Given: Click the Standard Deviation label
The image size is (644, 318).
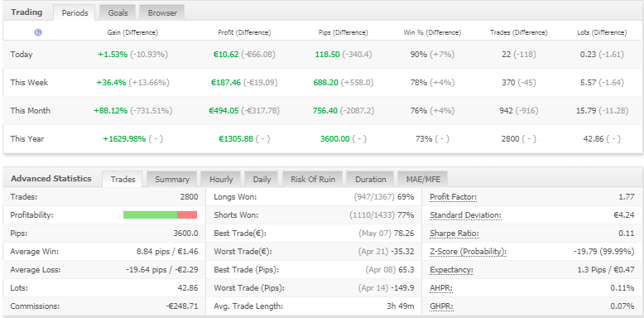Looking at the screenshot, I should (465, 215).
